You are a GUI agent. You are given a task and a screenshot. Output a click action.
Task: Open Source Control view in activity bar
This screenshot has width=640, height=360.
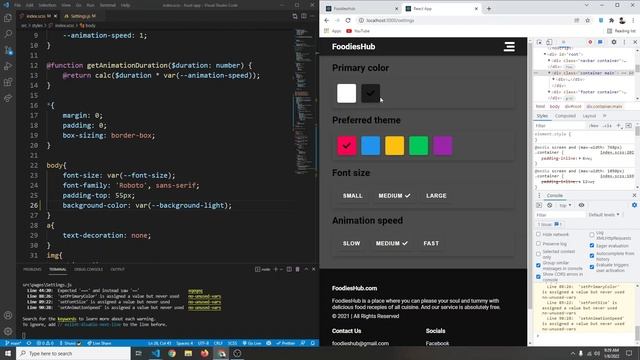click(8, 50)
